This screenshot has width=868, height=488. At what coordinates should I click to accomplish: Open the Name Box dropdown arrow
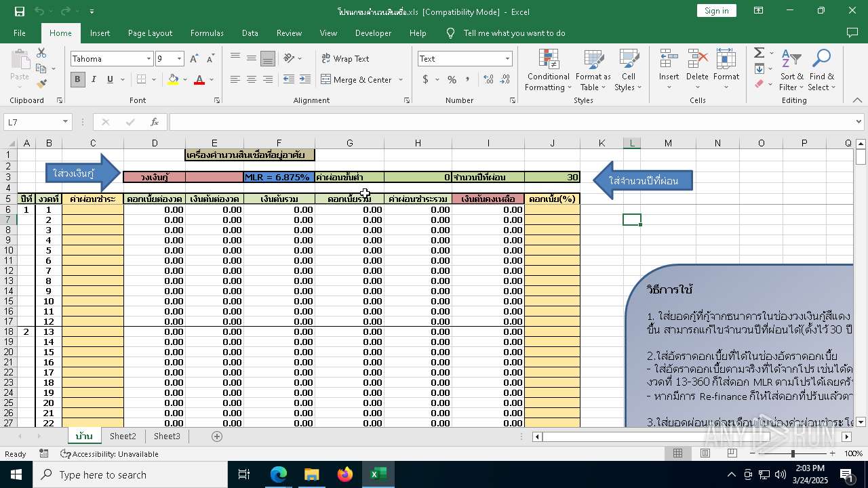[x=65, y=122]
